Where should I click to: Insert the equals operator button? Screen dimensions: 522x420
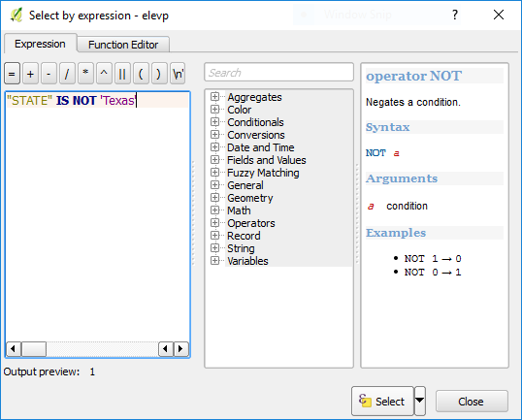[x=12, y=74]
